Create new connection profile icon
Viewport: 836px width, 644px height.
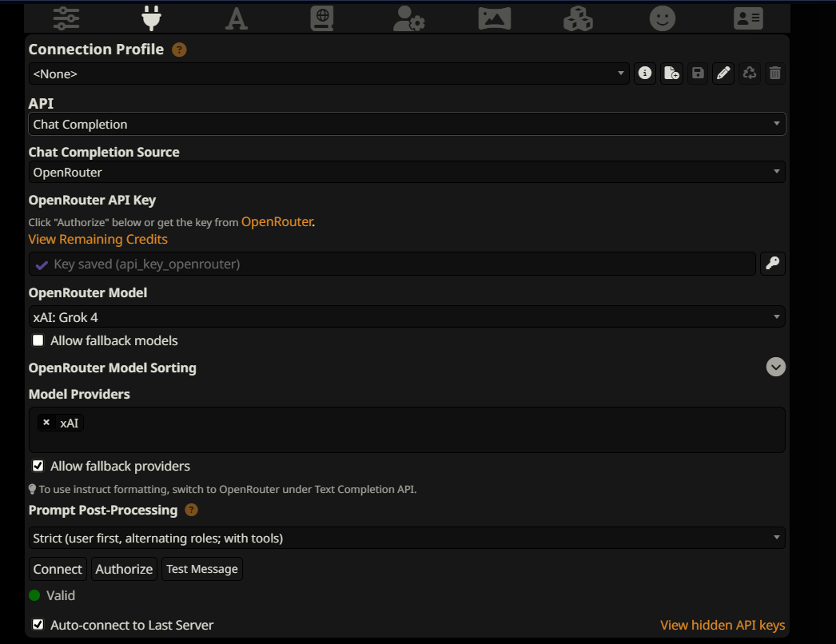(x=671, y=73)
